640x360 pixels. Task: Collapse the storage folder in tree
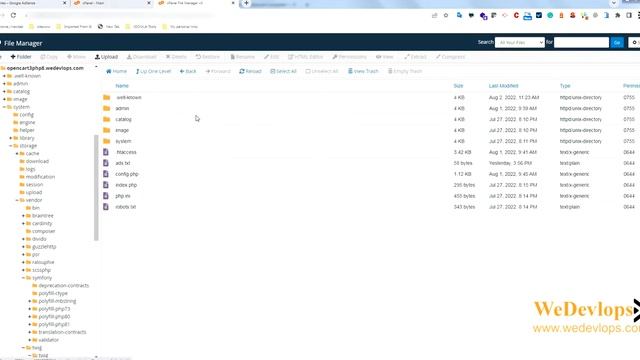click(11, 146)
